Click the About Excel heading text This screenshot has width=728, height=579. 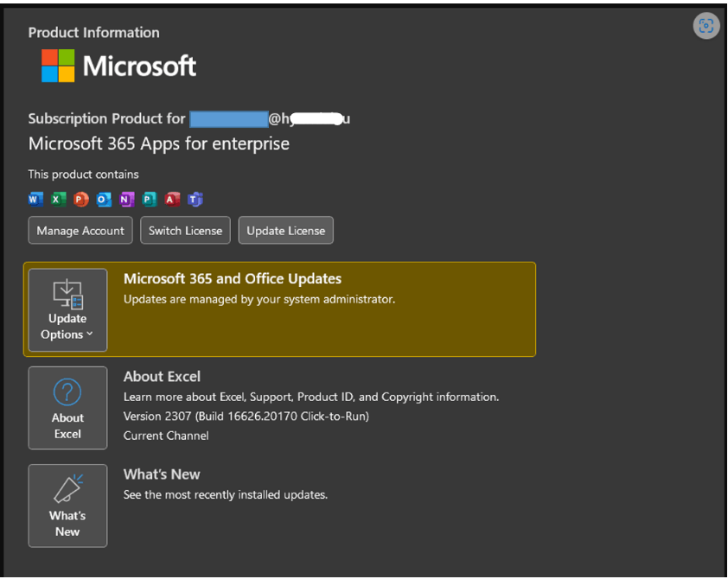pyautogui.click(x=162, y=376)
